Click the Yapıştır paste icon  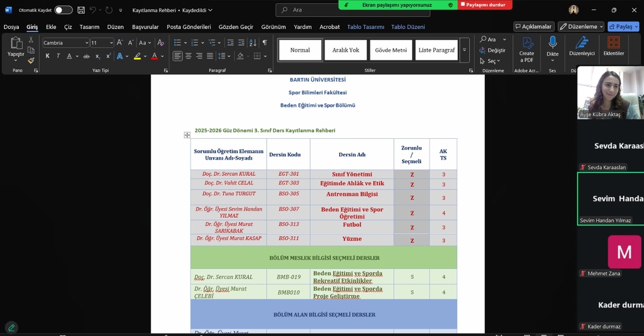[x=16, y=43]
